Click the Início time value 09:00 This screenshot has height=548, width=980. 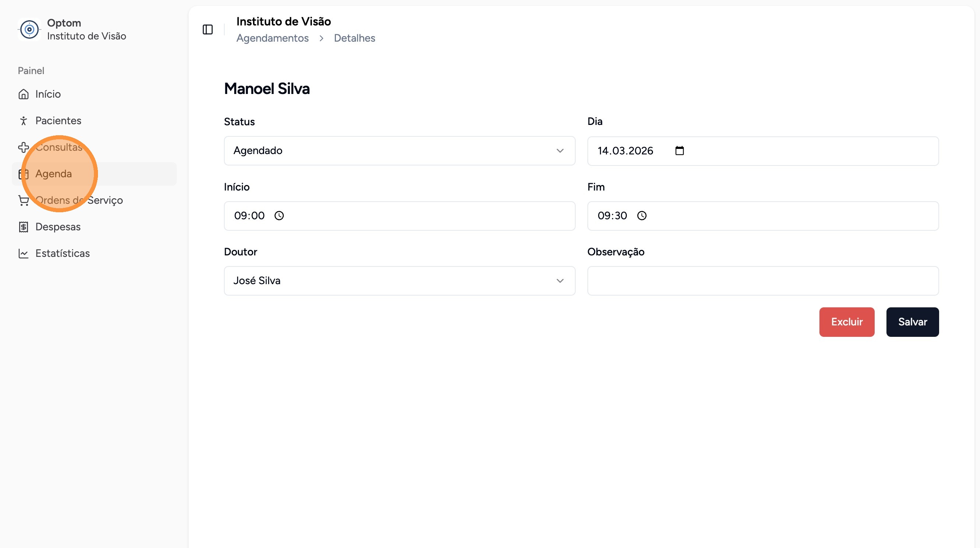tap(249, 216)
